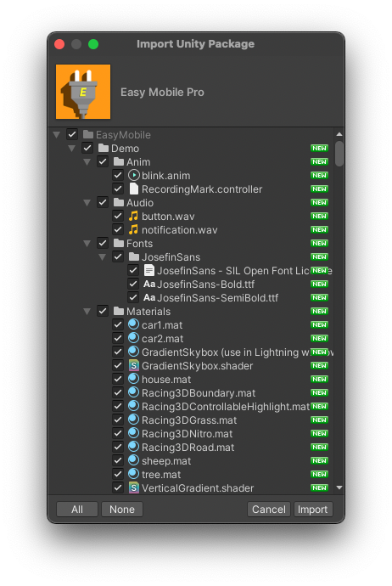Click the Fonts folder icon
This screenshot has width=392, height=586.
point(119,243)
